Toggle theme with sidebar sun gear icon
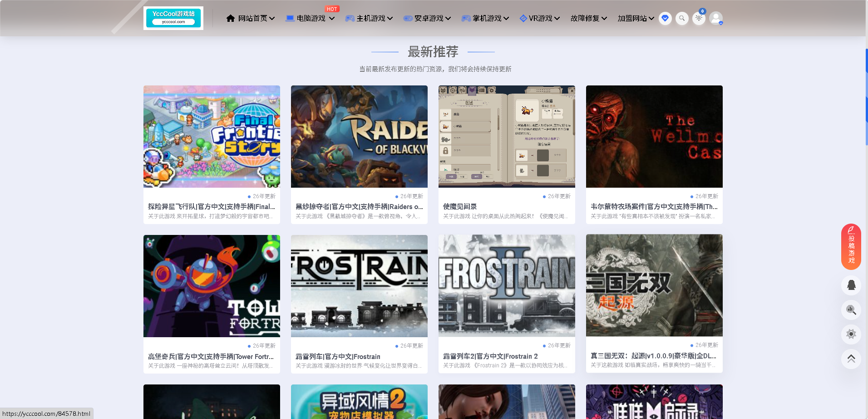 click(x=851, y=334)
